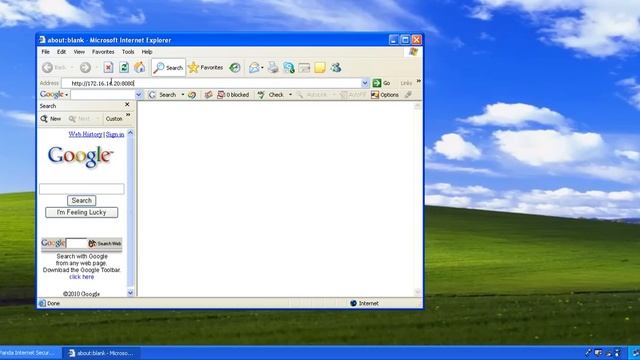Switch to about:blank taskbar button

click(101, 353)
